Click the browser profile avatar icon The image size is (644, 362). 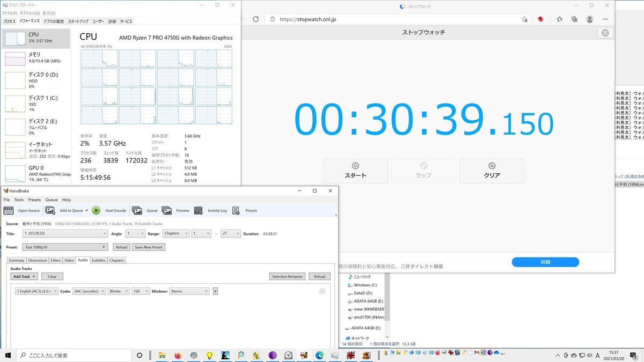click(x=590, y=19)
